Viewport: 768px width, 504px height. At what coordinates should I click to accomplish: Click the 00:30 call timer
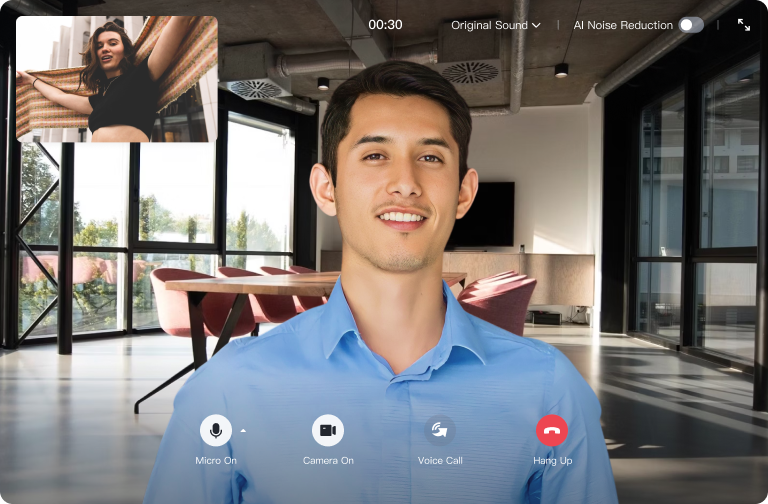[385, 24]
